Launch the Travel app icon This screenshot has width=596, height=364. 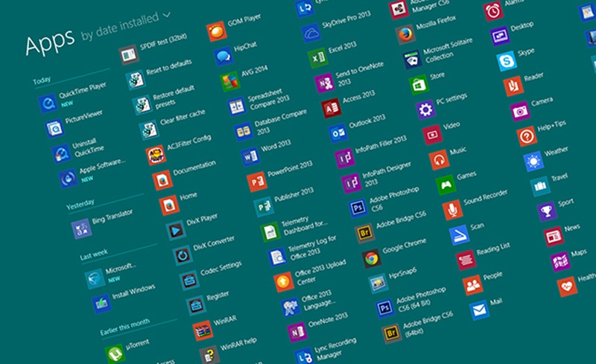click(540, 187)
